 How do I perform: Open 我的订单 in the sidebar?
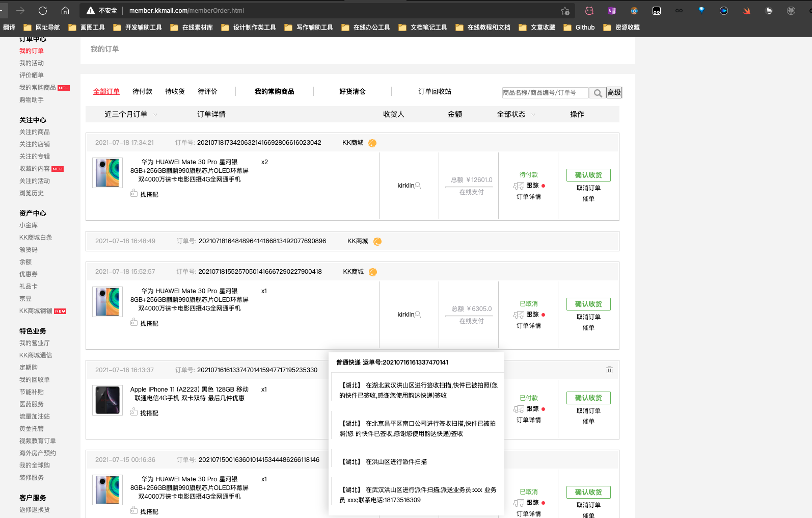point(32,51)
